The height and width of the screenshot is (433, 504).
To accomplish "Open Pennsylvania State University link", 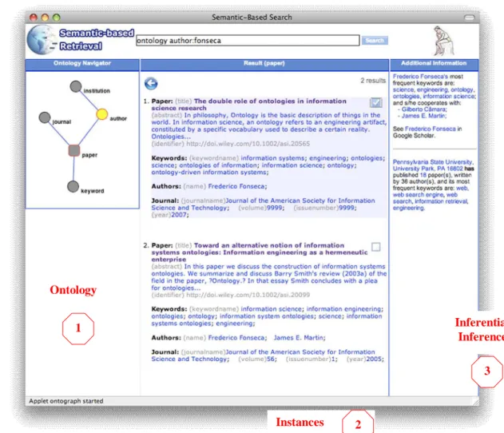I will click(432, 165).
